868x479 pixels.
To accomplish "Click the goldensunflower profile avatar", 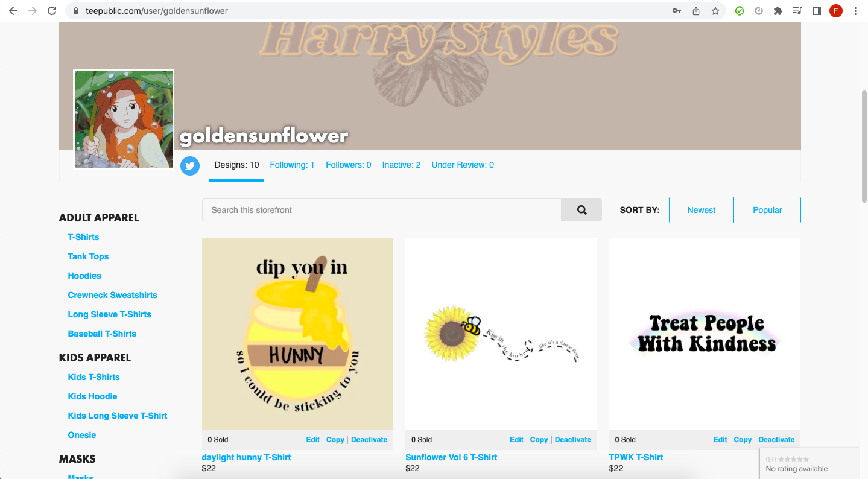I will pyautogui.click(x=124, y=119).
